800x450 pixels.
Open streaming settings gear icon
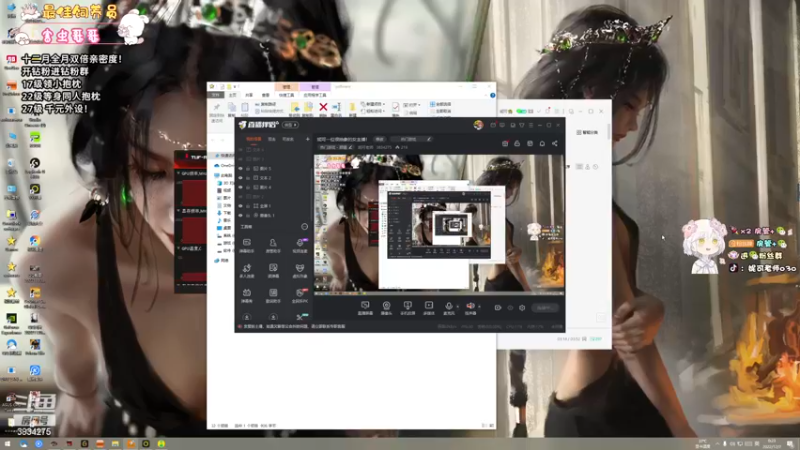(522, 308)
